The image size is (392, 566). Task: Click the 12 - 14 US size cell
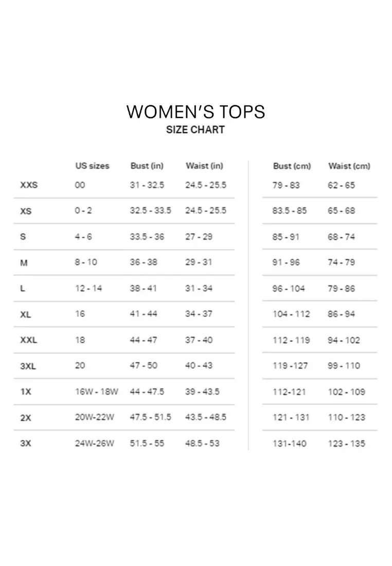pyautogui.click(x=88, y=289)
